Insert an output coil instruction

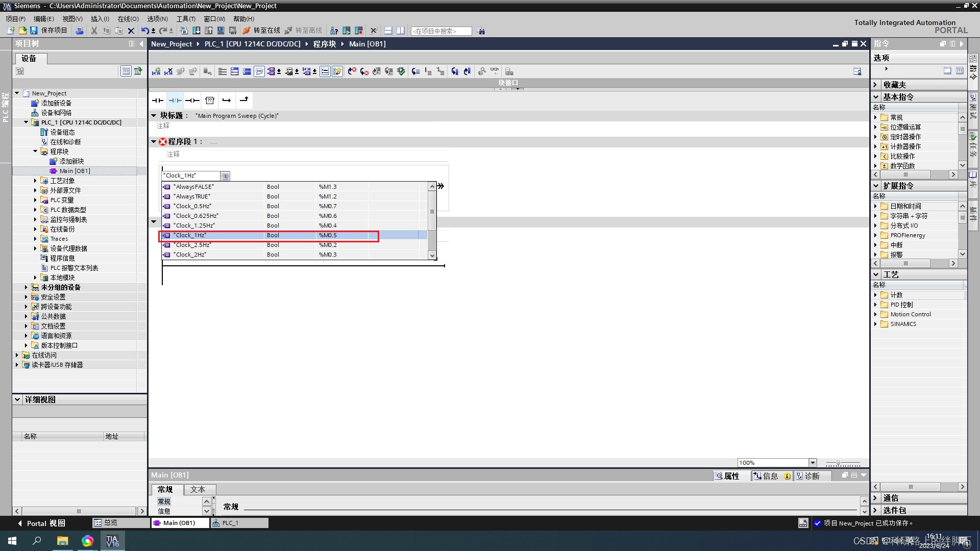coord(192,101)
